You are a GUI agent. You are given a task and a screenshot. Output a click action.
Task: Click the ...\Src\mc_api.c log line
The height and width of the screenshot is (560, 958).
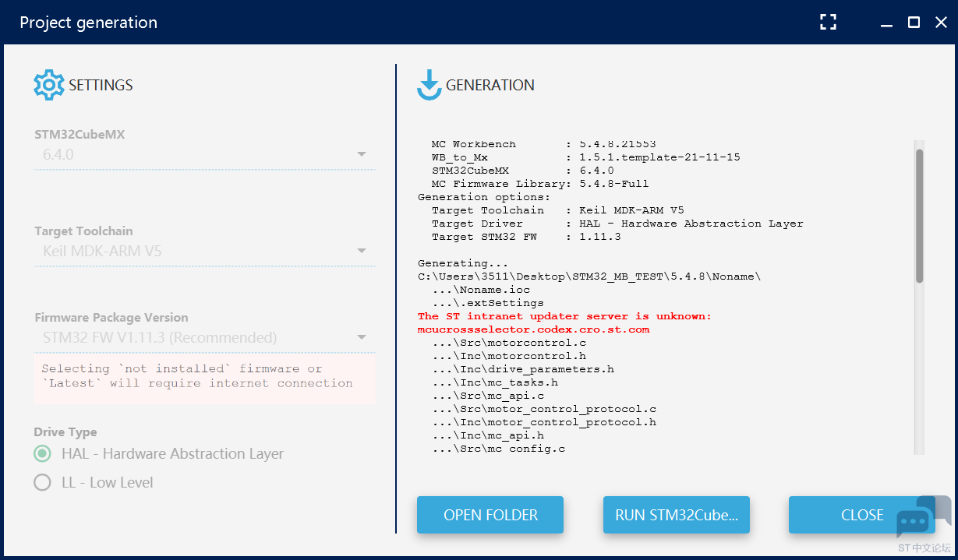tap(488, 396)
